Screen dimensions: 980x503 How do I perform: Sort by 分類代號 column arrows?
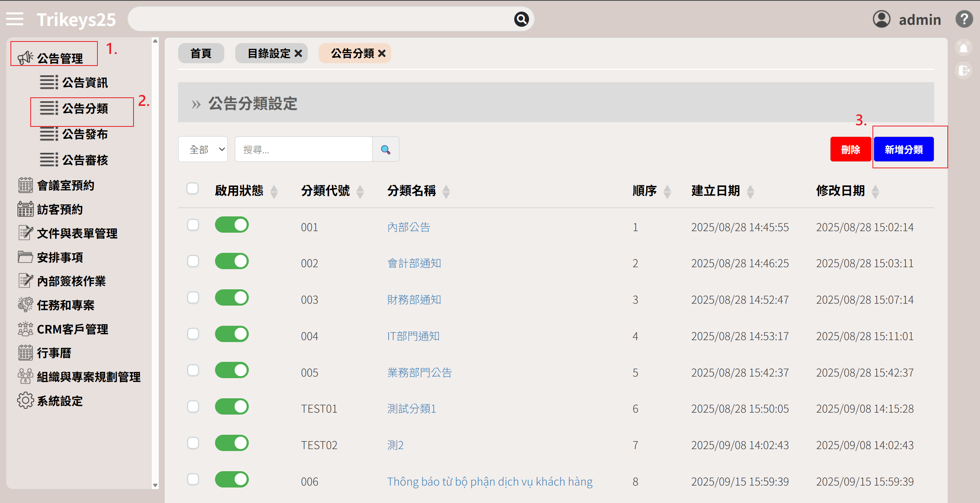[x=360, y=191]
